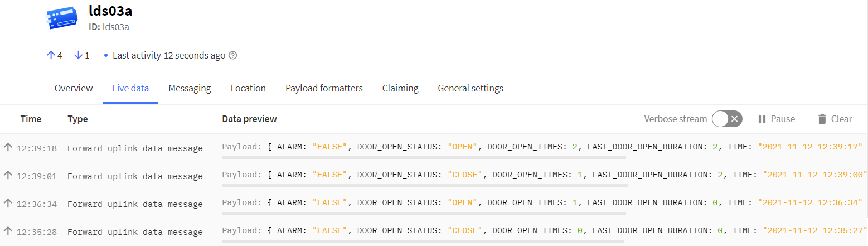Click uplink arrow icon of 12:35:28 event
The image size is (868, 246).
8,230
